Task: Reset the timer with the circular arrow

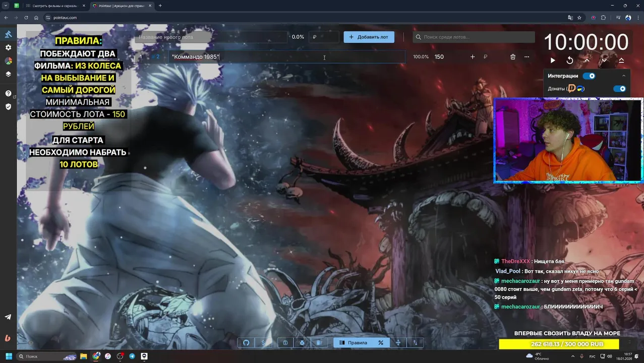Action: (x=570, y=60)
